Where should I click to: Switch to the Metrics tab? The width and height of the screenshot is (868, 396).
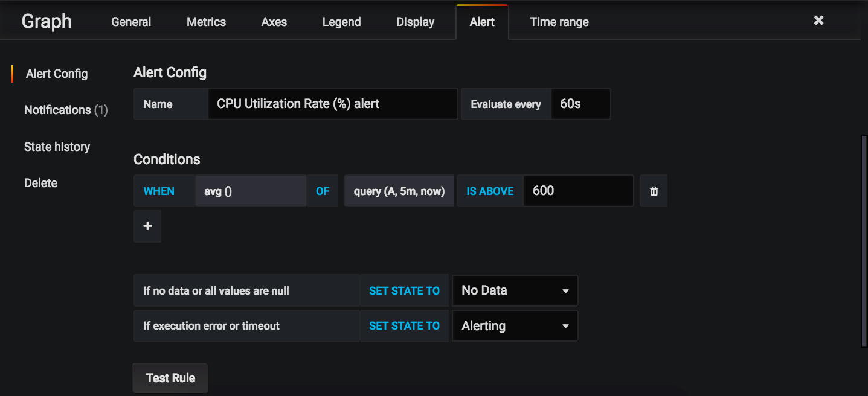pos(206,22)
